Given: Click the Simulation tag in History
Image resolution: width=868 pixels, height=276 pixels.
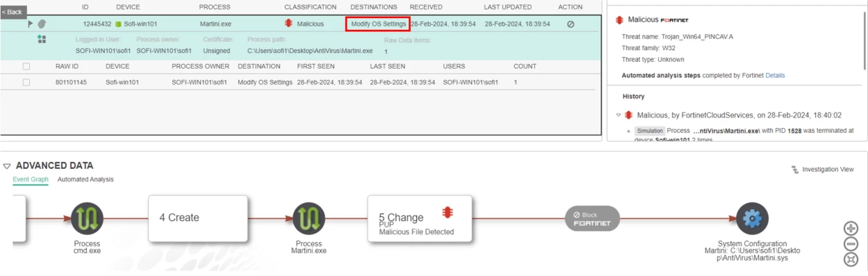Looking at the screenshot, I should click(650, 131).
